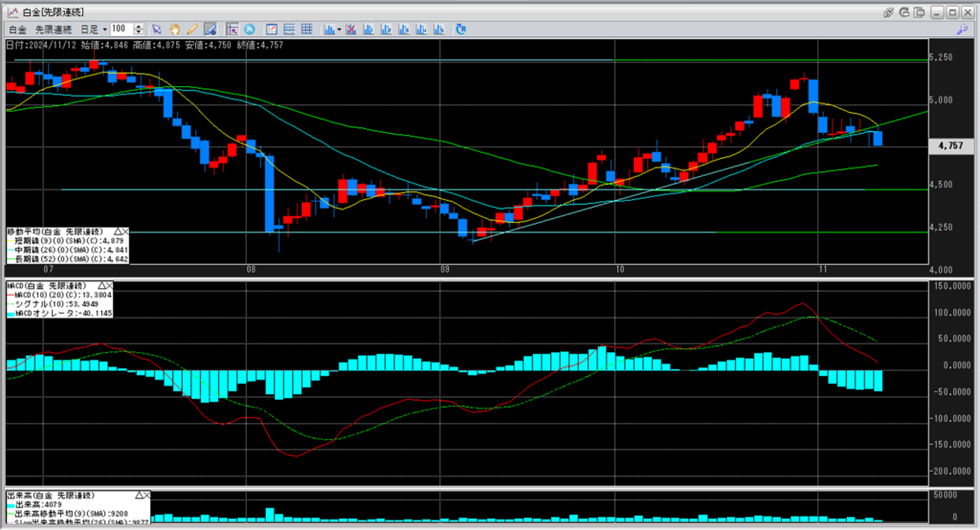
Task: Click the blue circular scroll-to-latest icon
Action: click(x=251, y=30)
